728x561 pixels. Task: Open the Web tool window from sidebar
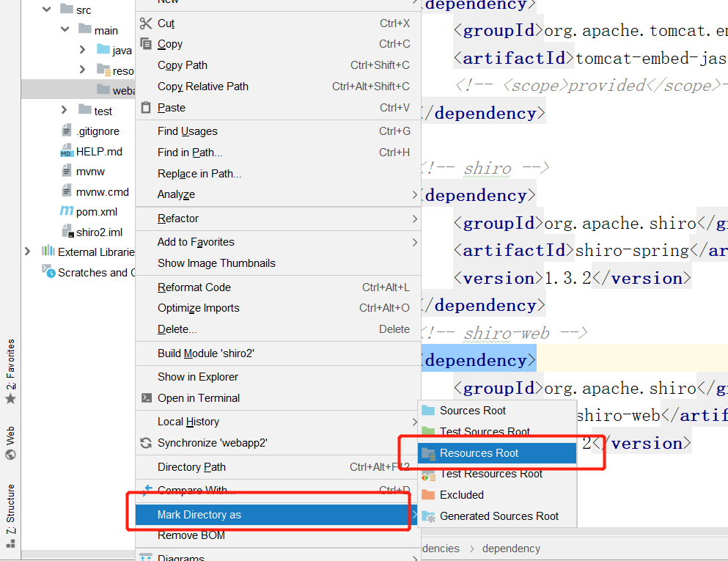pos(10,442)
